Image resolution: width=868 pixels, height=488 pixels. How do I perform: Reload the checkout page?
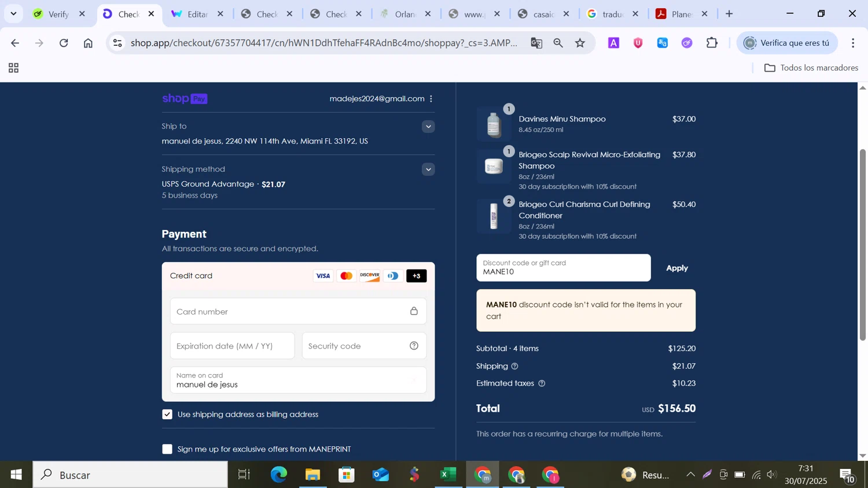point(64,43)
